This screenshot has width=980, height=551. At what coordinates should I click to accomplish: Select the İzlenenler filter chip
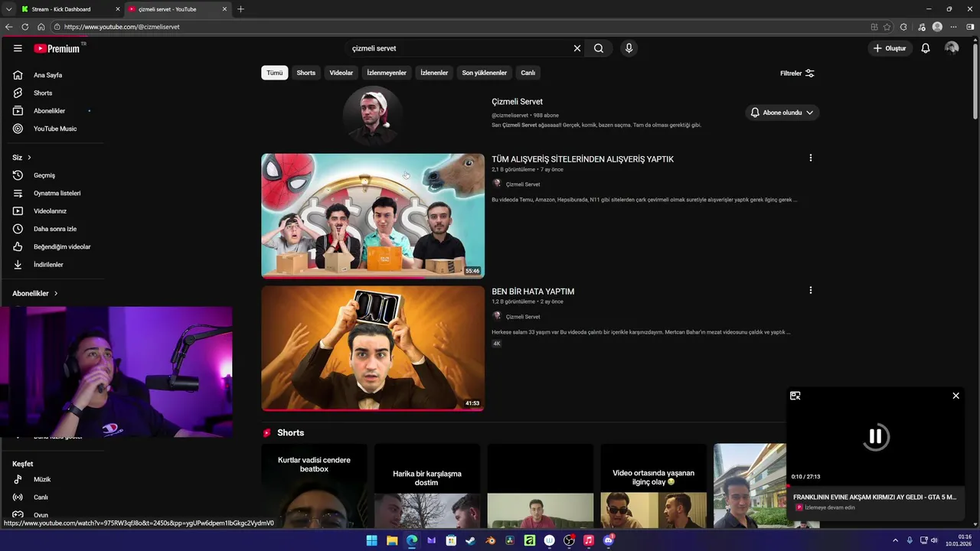pyautogui.click(x=434, y=73)
